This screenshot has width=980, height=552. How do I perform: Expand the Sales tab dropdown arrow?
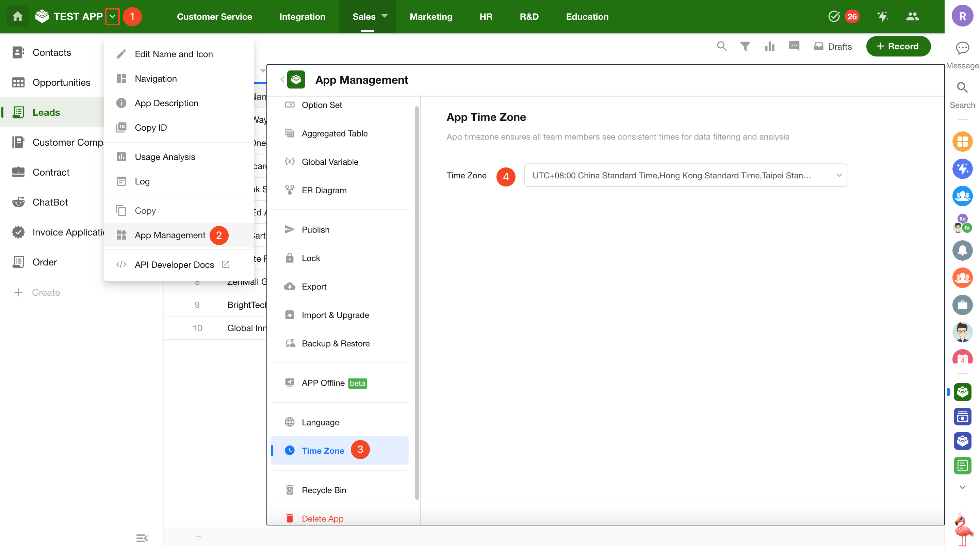384,16
